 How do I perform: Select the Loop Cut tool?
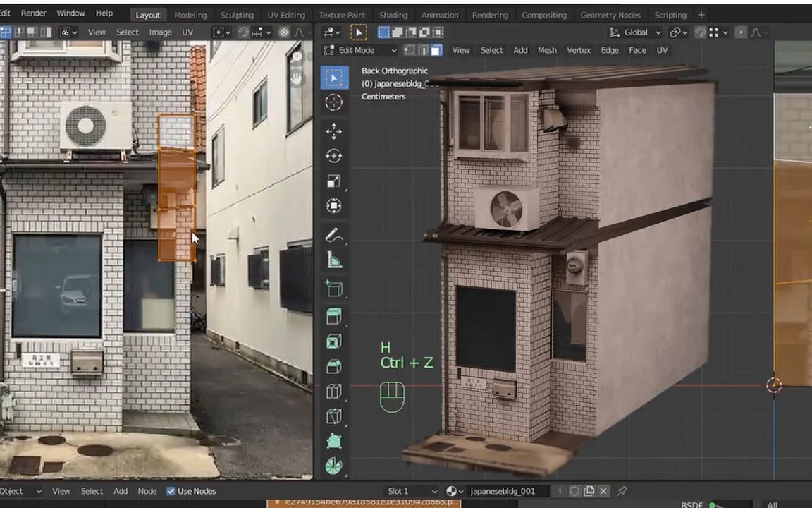coord(334,391)
